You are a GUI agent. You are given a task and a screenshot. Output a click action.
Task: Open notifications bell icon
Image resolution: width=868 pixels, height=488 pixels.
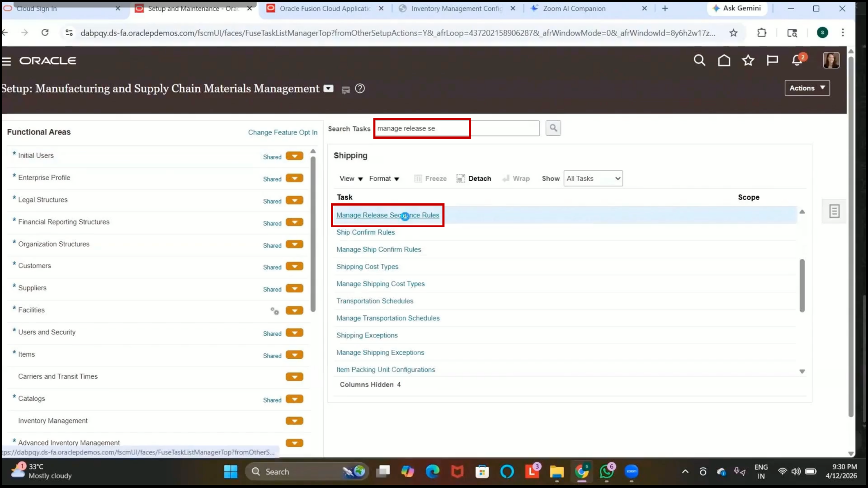point(797,60)
